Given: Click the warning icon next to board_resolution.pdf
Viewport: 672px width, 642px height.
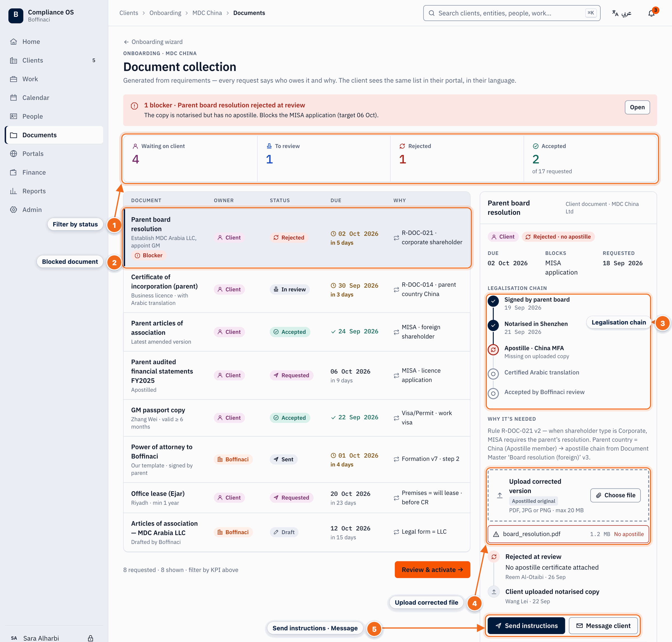Looking at the screenshot, I should click(496, 534).
